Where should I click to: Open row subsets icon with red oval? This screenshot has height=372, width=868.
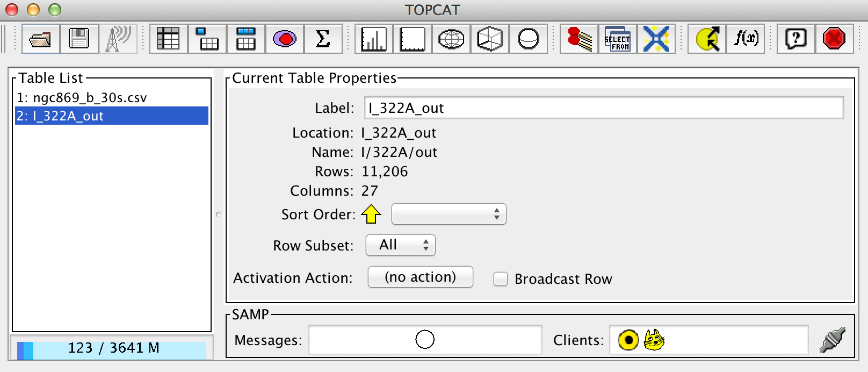[285, 39]
